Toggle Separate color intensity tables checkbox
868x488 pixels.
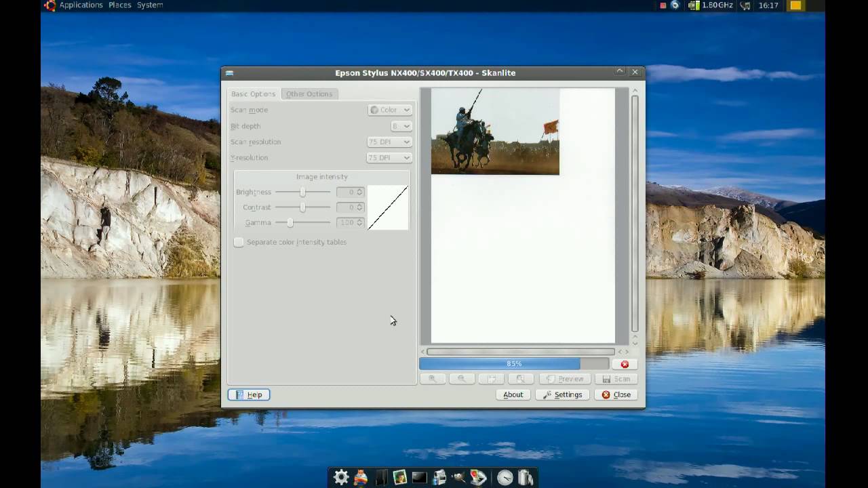point(239,242)
